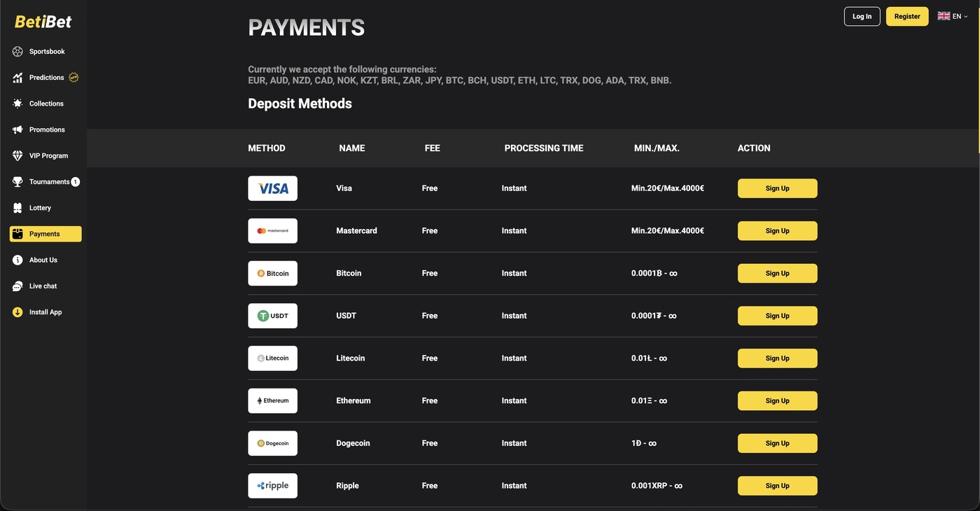Click the Visa logo thumbnail
Image resolution: width=980 pixels, height=511 pixels.
(x=273, y=188)
